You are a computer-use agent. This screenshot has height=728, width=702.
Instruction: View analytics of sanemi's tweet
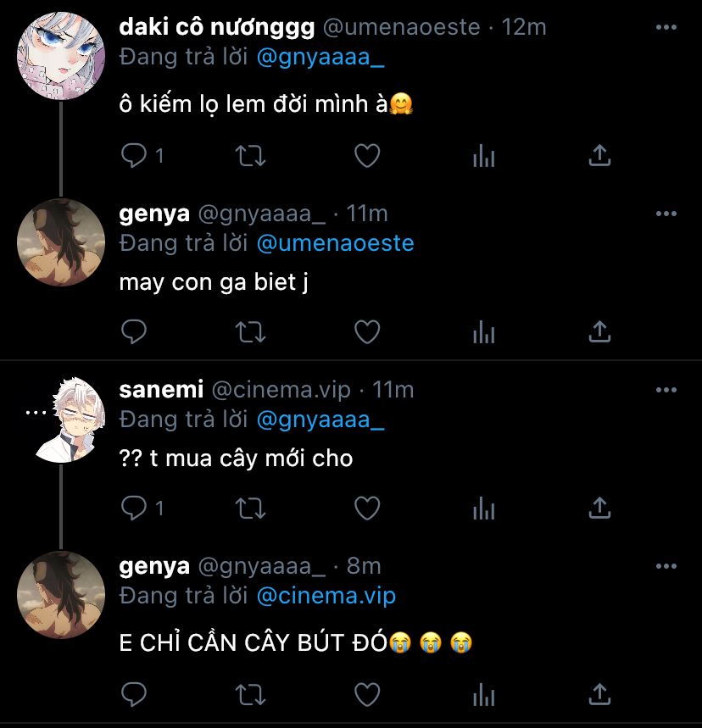483,508
